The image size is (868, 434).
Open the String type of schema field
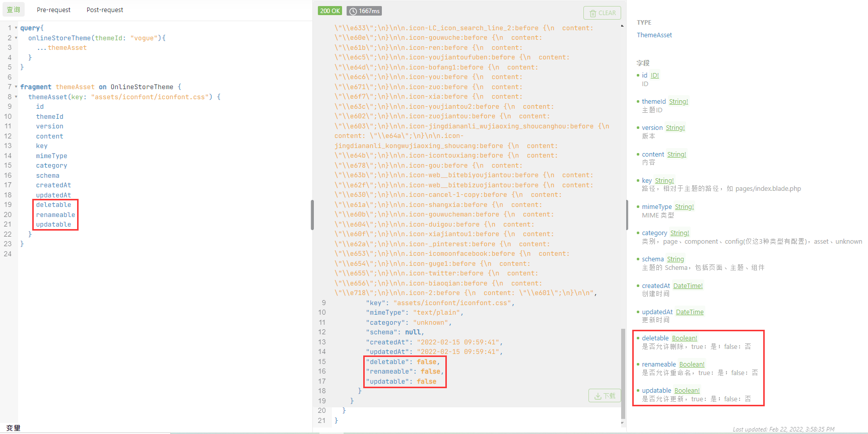[675, 259]
